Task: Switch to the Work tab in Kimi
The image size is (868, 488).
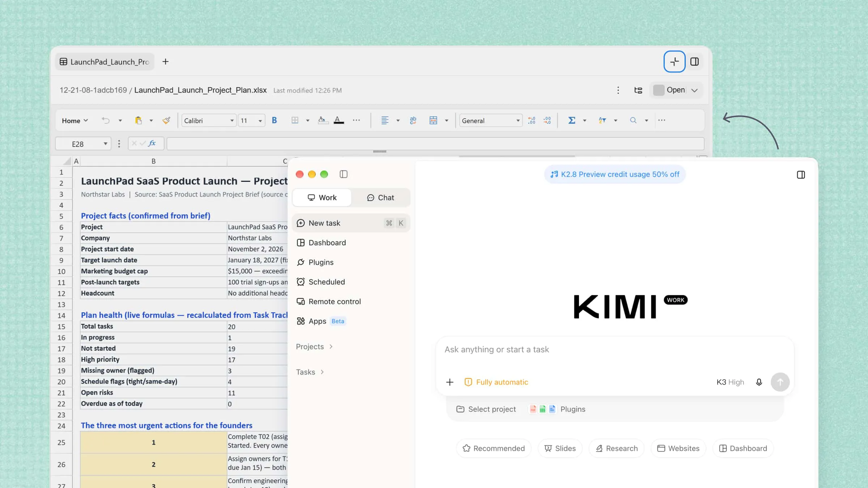Action: point(322,198)
